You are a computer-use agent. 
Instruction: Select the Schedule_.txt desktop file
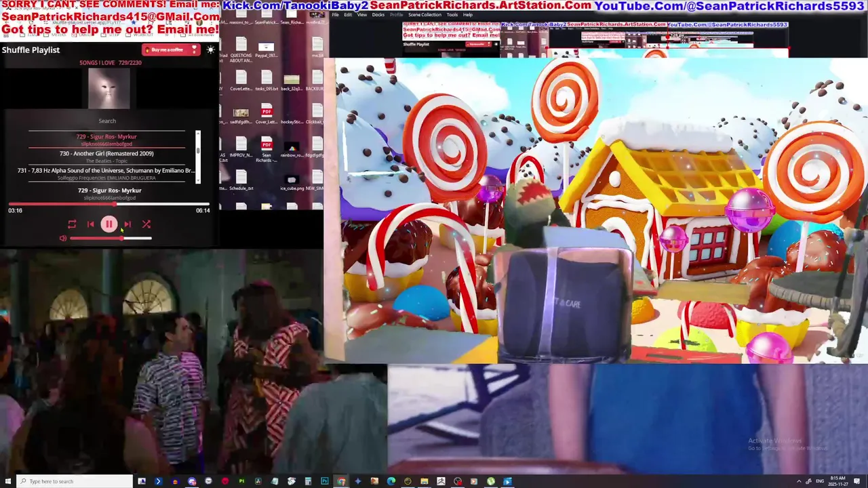[x=241, y=180]
